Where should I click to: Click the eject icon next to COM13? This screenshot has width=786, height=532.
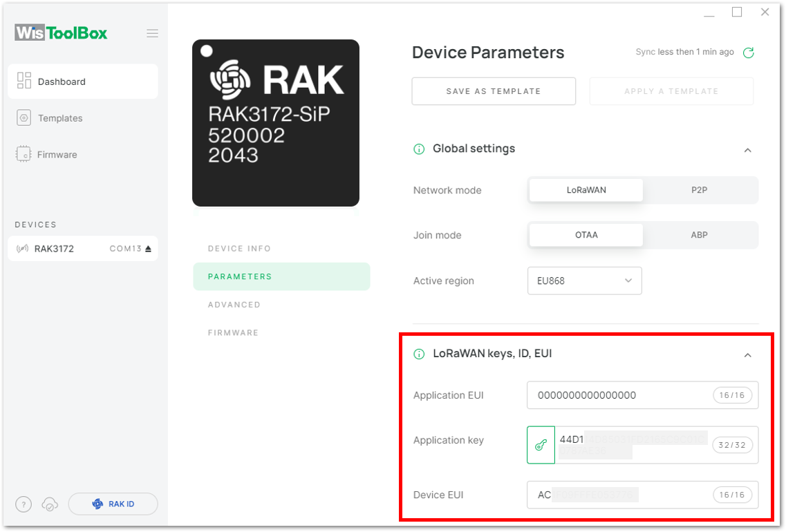click(x=148, y=249)
